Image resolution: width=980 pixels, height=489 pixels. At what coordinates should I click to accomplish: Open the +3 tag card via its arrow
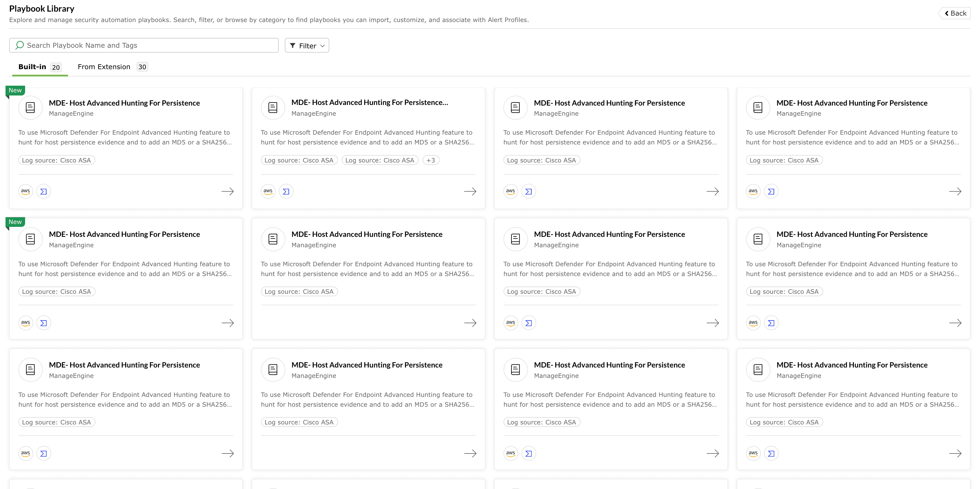(x=470, y=191)
